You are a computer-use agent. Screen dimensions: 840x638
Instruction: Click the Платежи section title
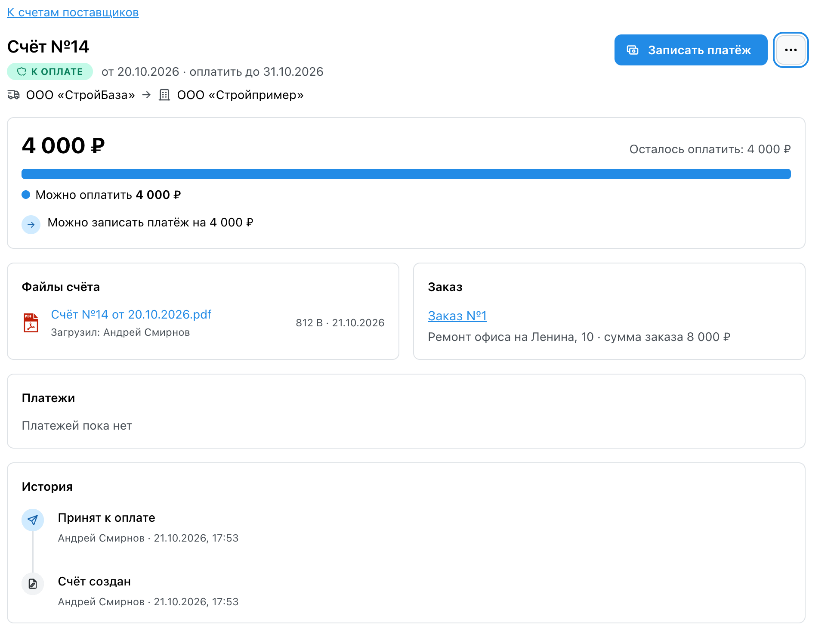point(48,398)
